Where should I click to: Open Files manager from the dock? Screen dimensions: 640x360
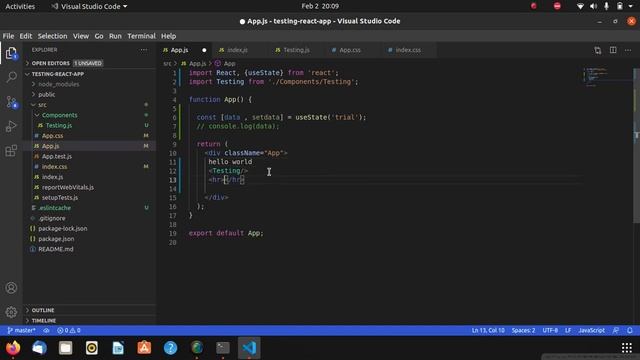[65, 348]
